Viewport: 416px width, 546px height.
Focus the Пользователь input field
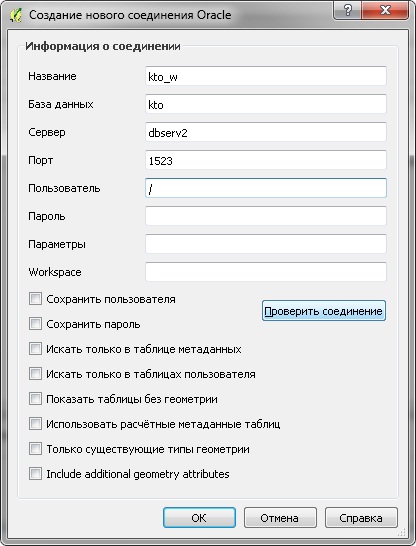[266, 188]
